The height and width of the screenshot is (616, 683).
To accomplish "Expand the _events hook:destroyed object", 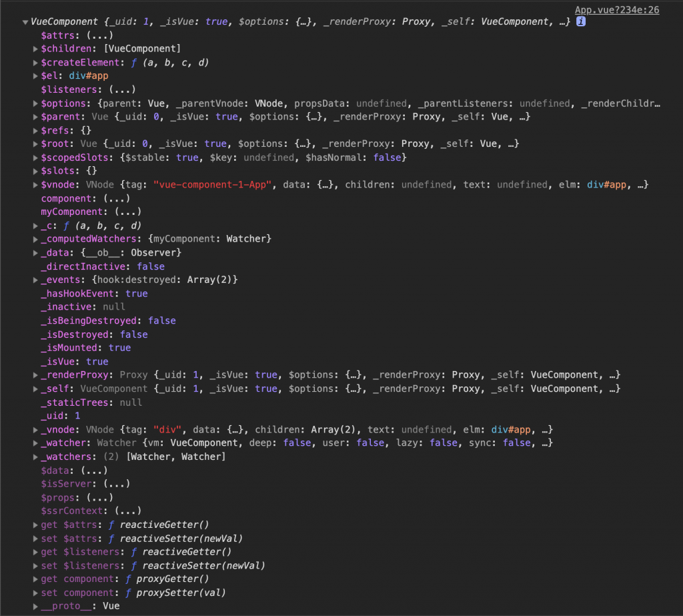I will pyautogui.click(x=35, y=280).
